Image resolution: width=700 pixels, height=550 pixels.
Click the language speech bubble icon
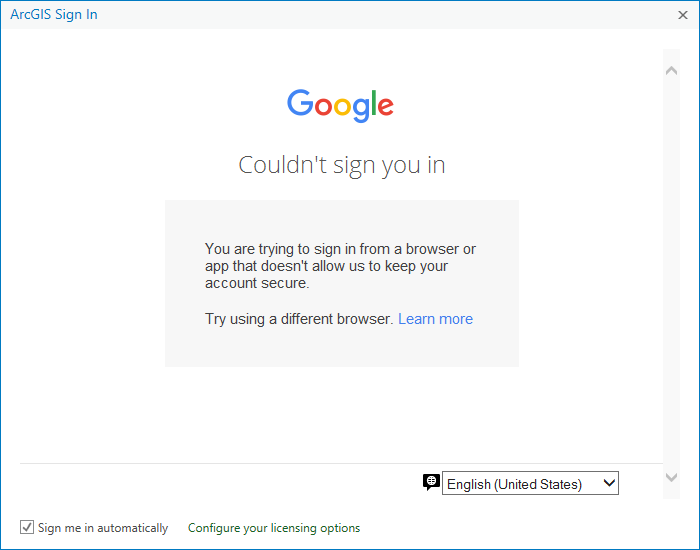pyautogui.click(x=431, y=482)
